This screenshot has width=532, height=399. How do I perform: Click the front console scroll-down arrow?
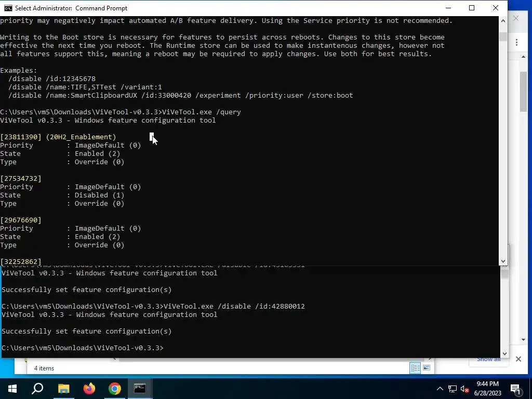coord(503,261)
